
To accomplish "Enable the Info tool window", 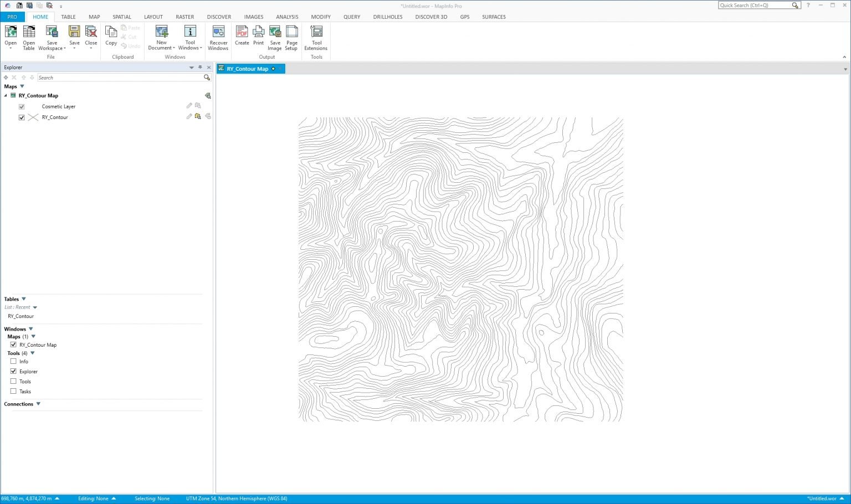I will pos(13,361).
